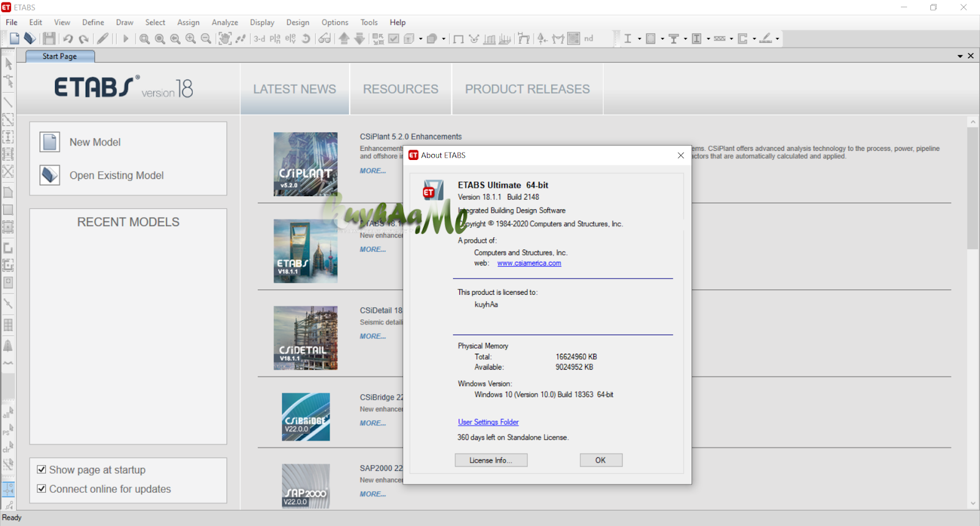This screenshot has height=526, width=980.
Task: Click the scrollbar down arrow on news page
Action: tap(973, 504)
